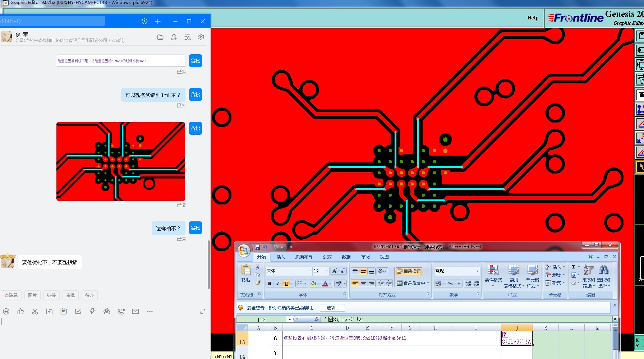644x359 pixels.
Task: Click the 选项... security options button
Action: coord(332,308)
